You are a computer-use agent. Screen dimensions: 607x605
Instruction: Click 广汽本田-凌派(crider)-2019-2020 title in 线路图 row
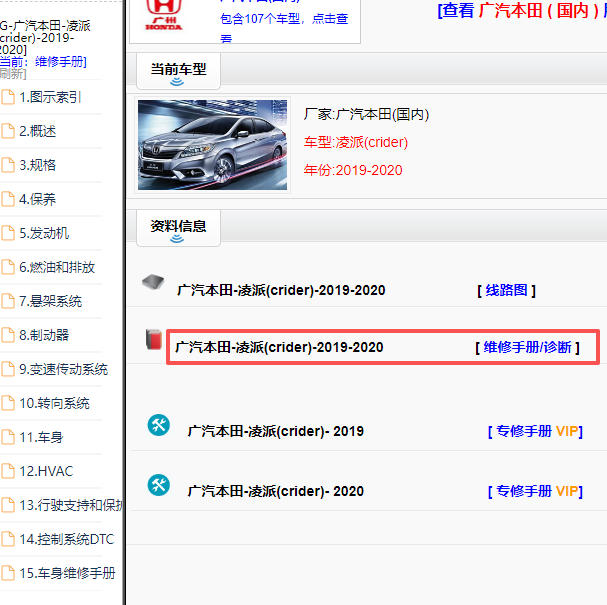pos(281,290)
